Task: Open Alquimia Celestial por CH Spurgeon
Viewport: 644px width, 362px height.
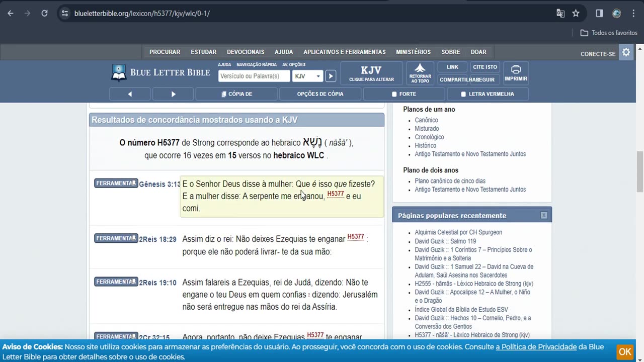Action: [x=458, y=232]
